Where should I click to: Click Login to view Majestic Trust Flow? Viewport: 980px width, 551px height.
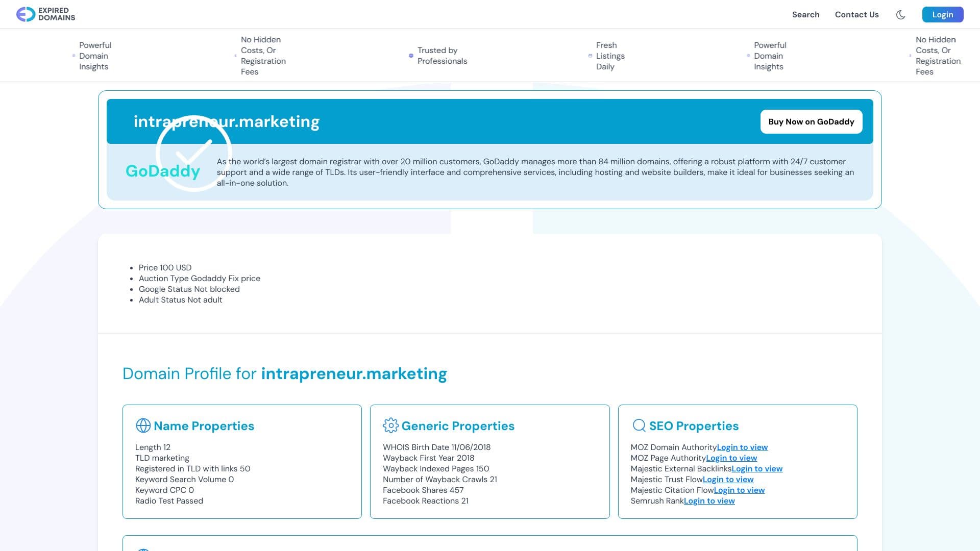pyautogui.click(x=728, y=479)
